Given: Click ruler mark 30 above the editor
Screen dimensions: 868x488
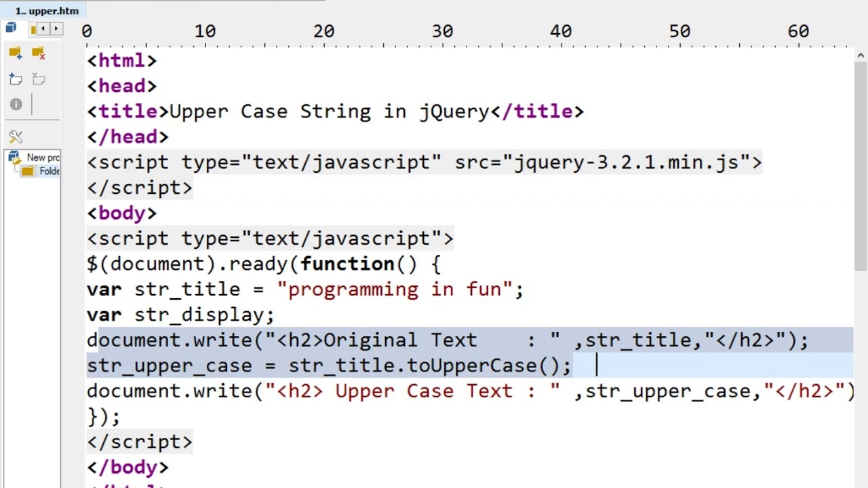Looking at the screenshot, I should coord(442,31).
